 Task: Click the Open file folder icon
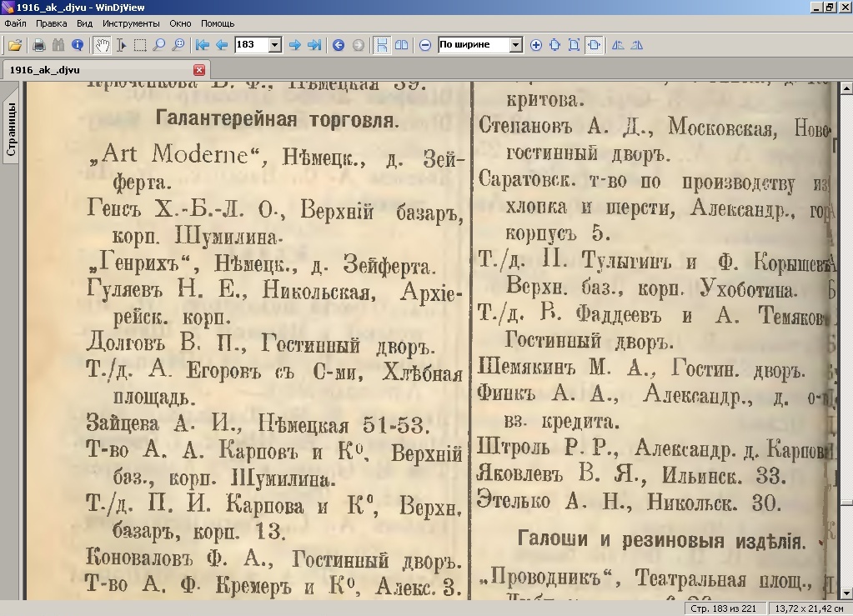[x=14, y=45]
